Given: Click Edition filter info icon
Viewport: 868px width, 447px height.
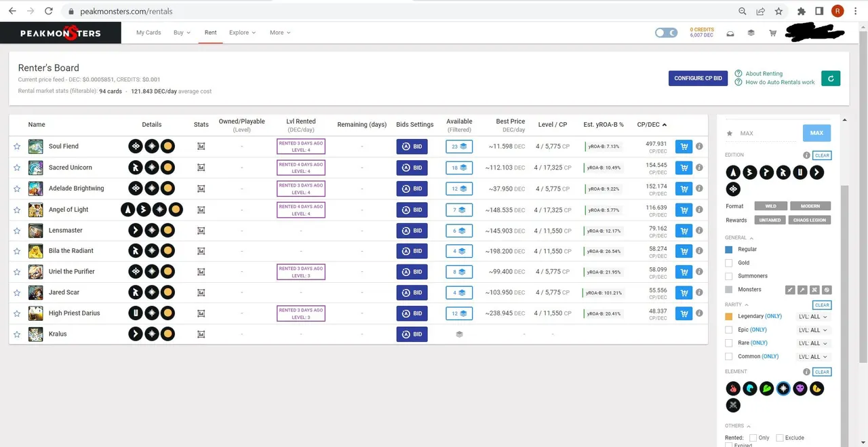Looking at the screenshot, I should [806, 155].
